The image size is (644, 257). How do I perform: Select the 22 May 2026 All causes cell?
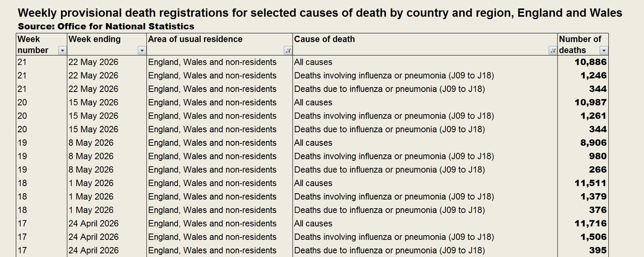425,62
